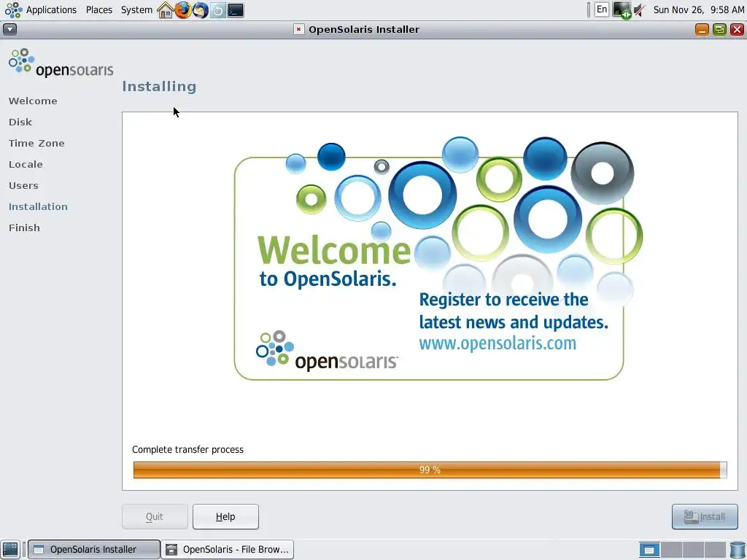This screenshot has height=560, width=747.
Task: Select the first workspace in the switcher
Action: 649,550
